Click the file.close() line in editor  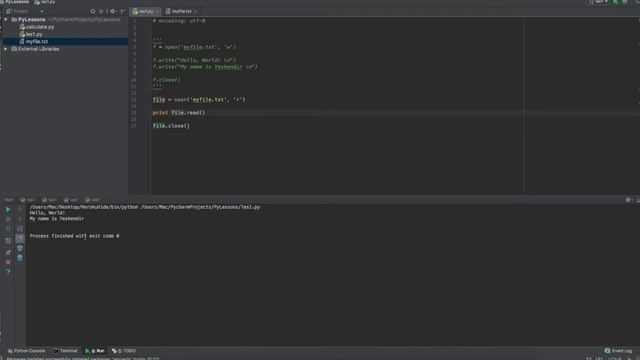171,126
